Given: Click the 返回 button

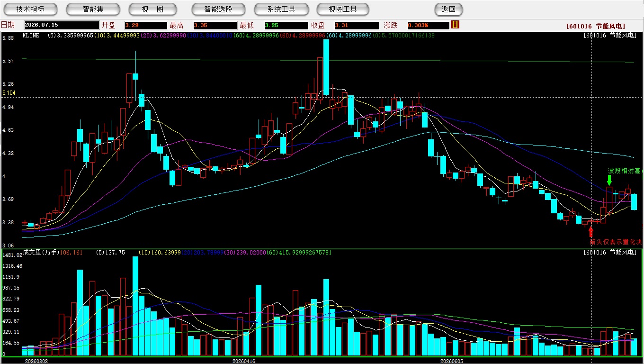Looking at the screenshot, I should tap(448, 9).
